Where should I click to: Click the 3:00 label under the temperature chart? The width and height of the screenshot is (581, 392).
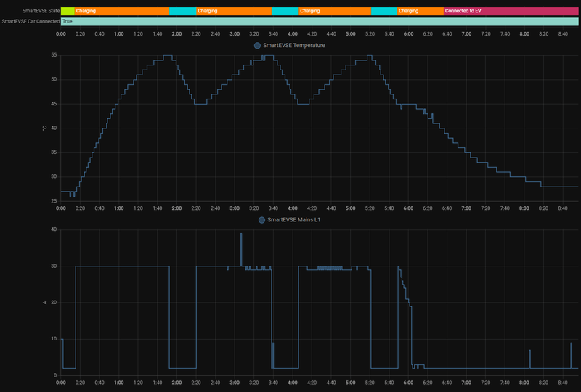235,208
